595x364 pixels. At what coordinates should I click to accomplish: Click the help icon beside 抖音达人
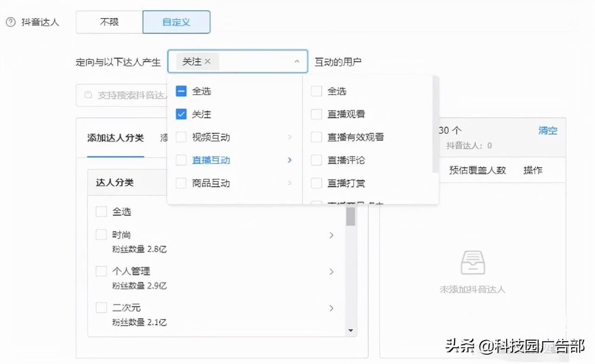click(10, 22)
